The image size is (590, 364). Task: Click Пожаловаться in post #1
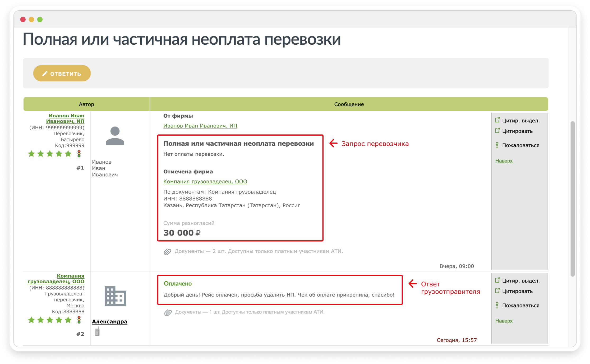(520, 145)
